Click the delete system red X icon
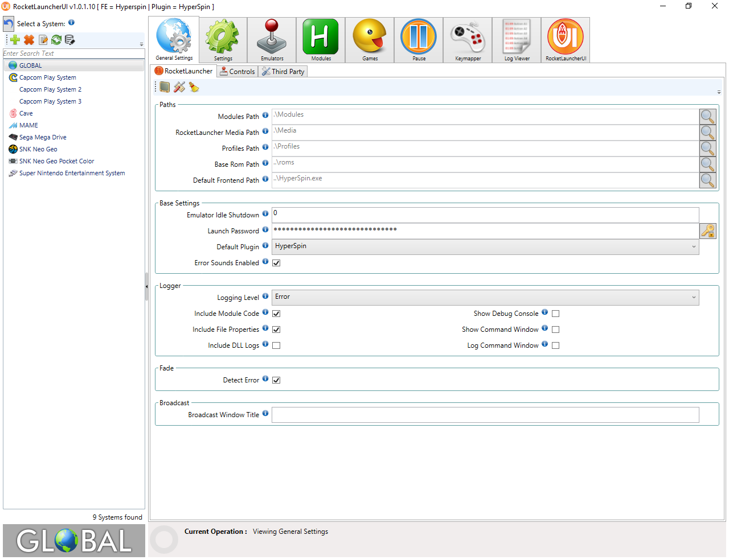This screenshot has height=560, width=729. click(x=29, y=40)
